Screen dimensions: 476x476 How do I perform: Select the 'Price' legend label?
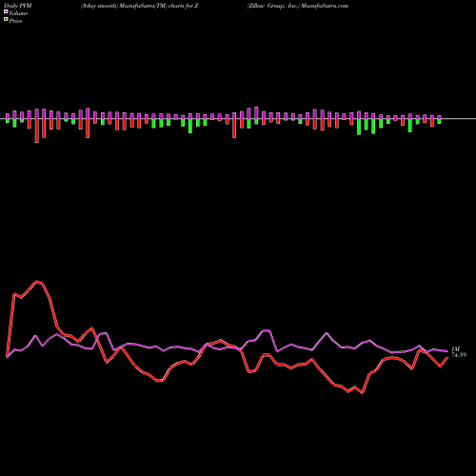15,21
